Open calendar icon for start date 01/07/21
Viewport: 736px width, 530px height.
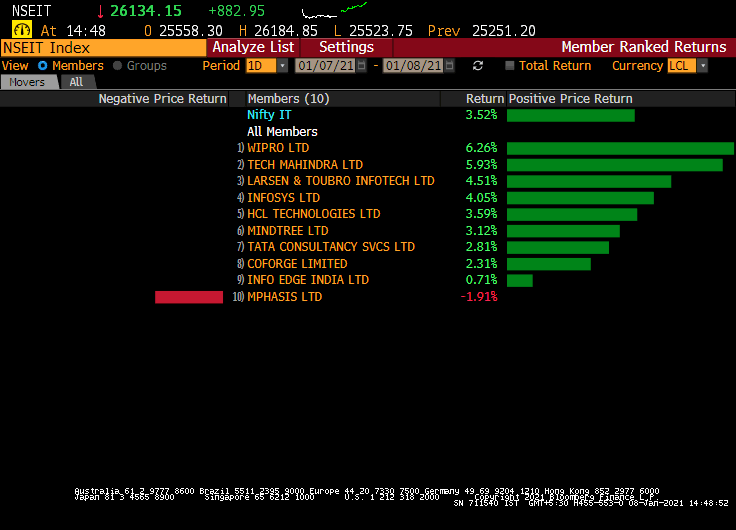pyautogui.click(x=364, y=66)
